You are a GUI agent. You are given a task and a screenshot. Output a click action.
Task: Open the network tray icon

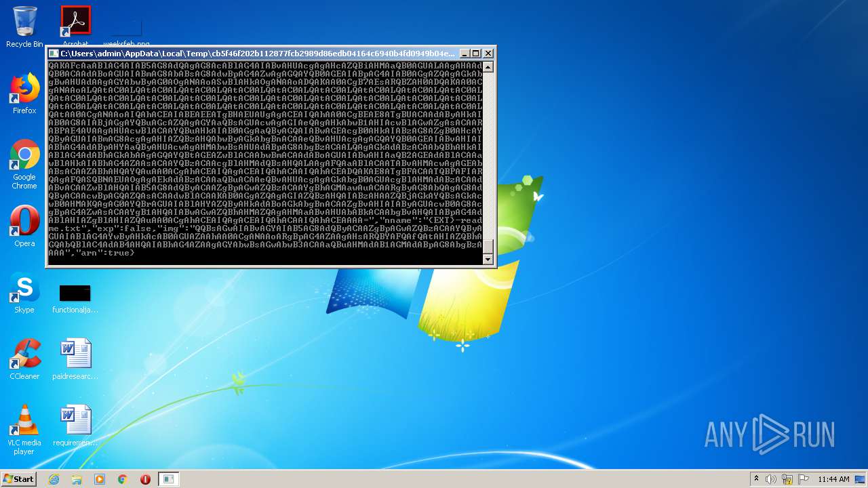click(787, 479)
